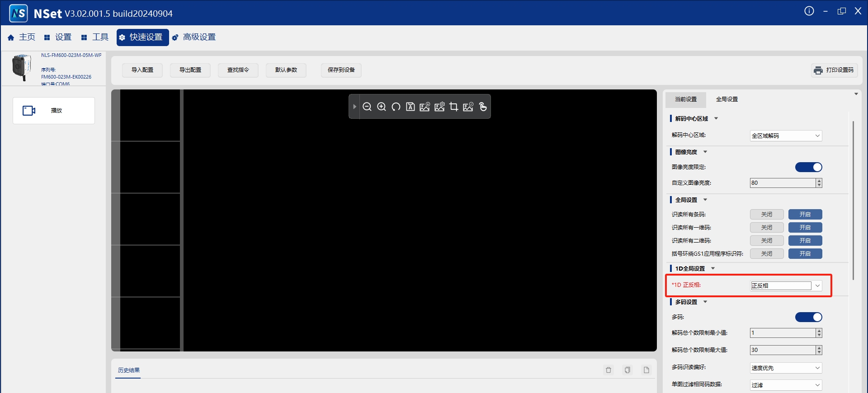Click the 自定义图像亮度 value field

click(x=783, y=183)
